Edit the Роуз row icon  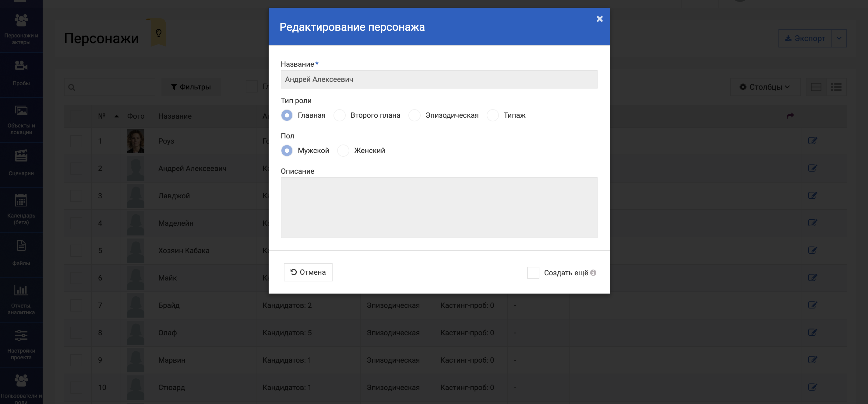tap(812, 141)
